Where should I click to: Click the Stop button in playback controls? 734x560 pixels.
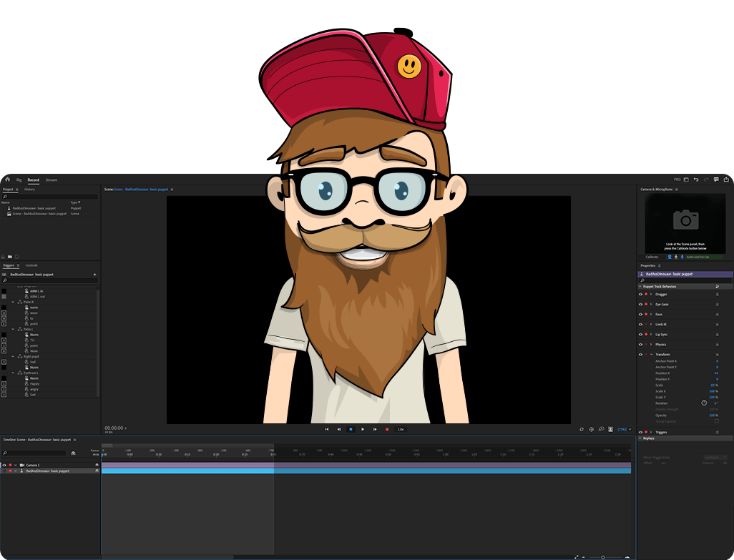click(x=351, y=429)
